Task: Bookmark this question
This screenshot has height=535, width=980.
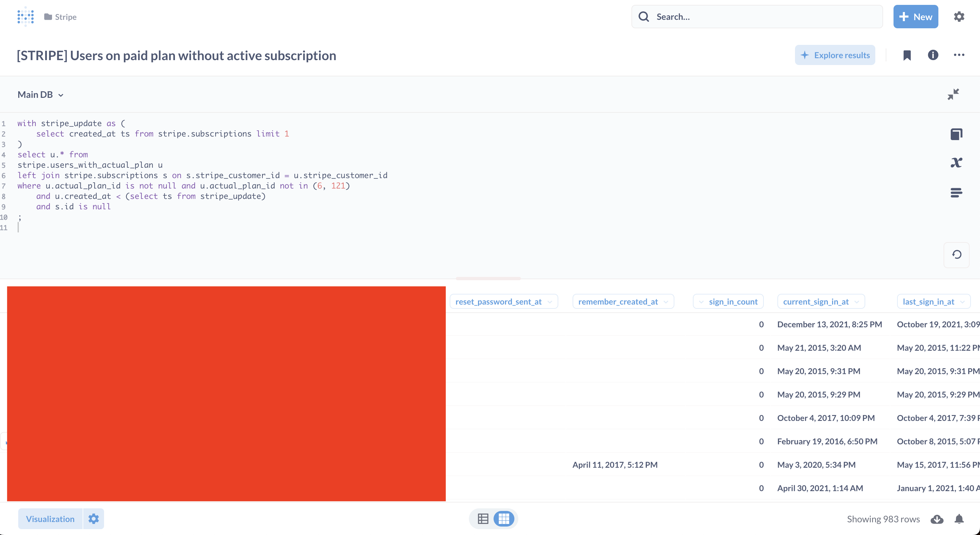Action: coord(907,55)
